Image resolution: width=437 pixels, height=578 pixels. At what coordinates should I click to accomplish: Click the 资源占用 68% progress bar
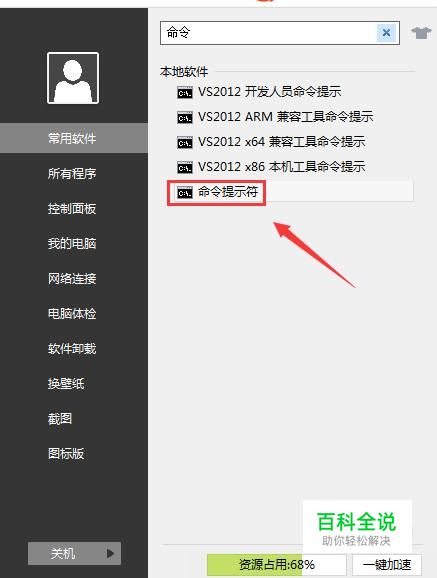click(x=277, y=564)
